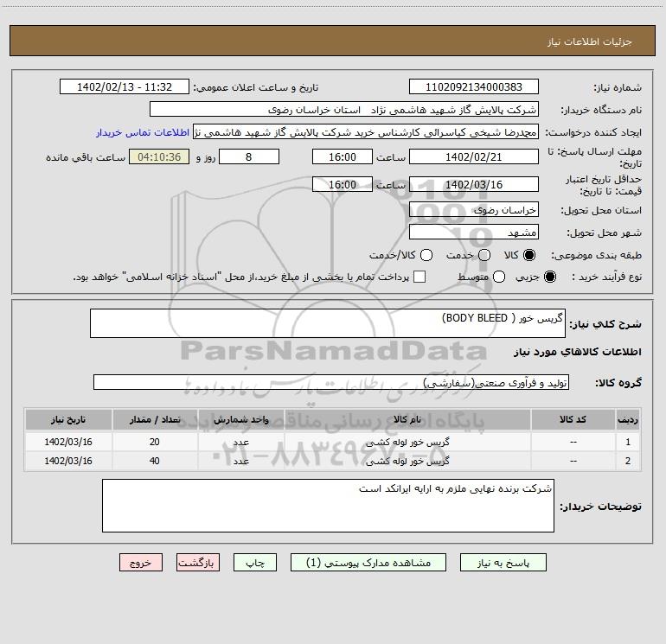Viewport: 666px width, 644px height.
Task: Click the remaining days field showing 8
Action: point(249,156)
